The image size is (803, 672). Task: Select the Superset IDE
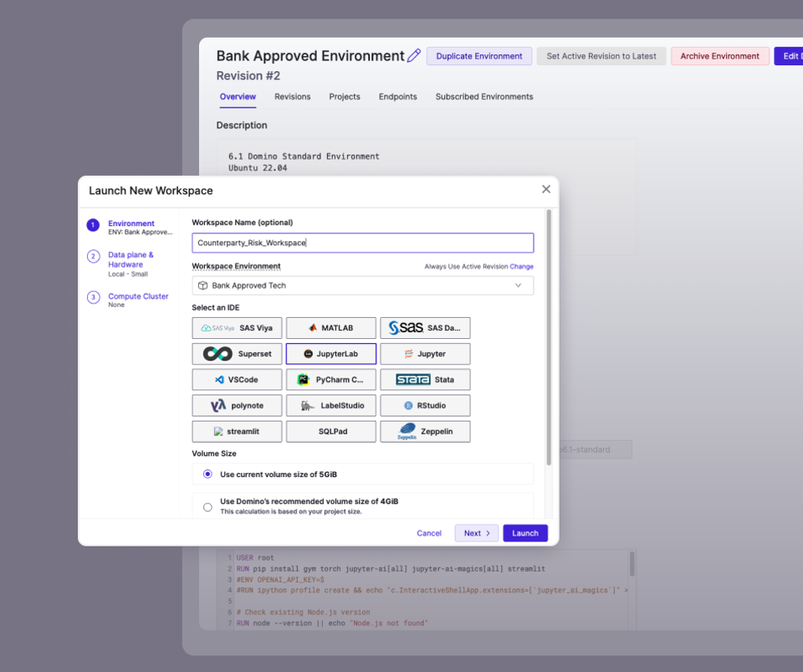(237, 353)
